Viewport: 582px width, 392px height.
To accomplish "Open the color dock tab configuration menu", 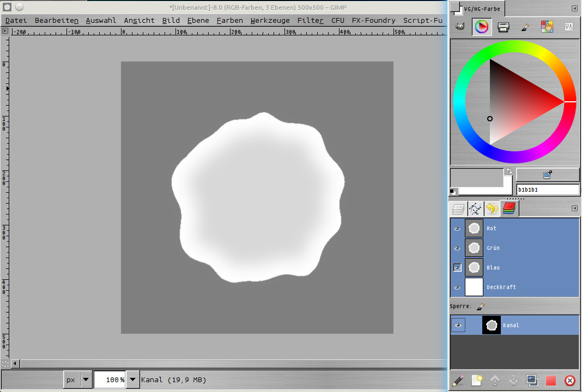I will point(574,9).
